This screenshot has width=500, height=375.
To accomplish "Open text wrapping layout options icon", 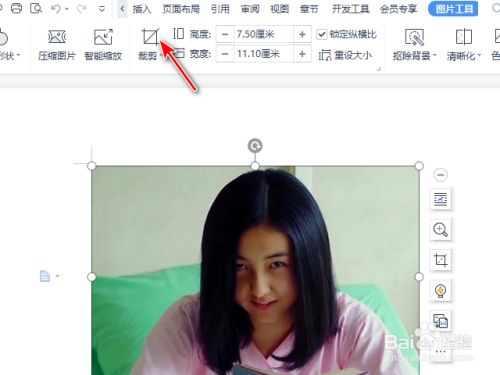I will pyautogui.click(x=440, y=199).
